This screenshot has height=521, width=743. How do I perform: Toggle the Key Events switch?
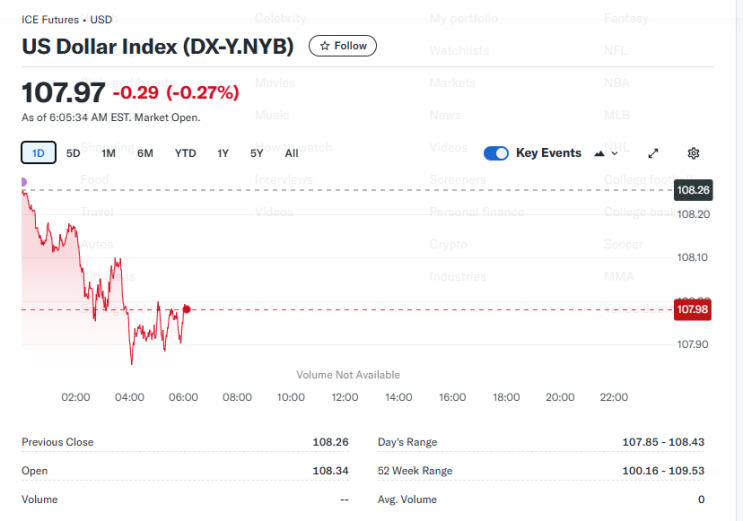coord(496,153)
